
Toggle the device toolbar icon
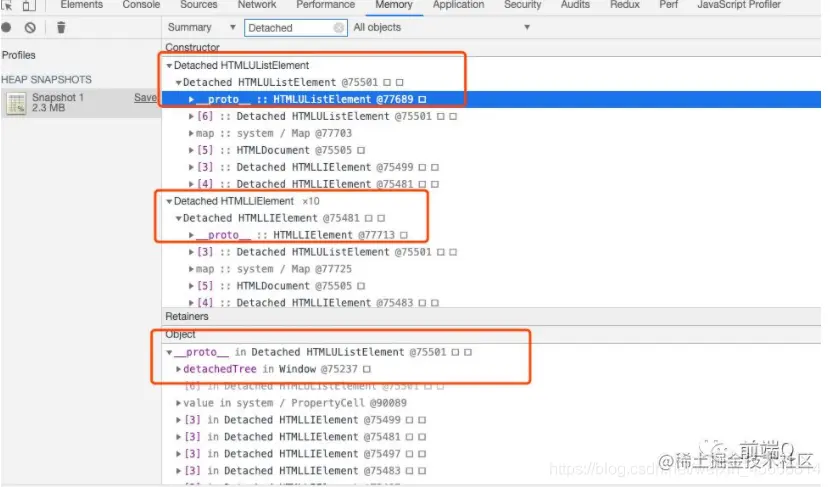(29, 5)
